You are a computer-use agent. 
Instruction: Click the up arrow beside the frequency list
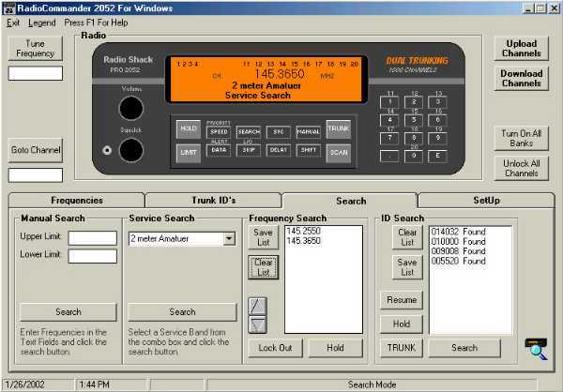pos(257,307)
